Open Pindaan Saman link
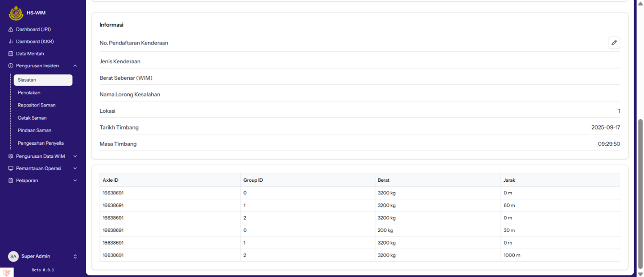Viewport: 644px width, 277px height. click(x=34, y=130)
